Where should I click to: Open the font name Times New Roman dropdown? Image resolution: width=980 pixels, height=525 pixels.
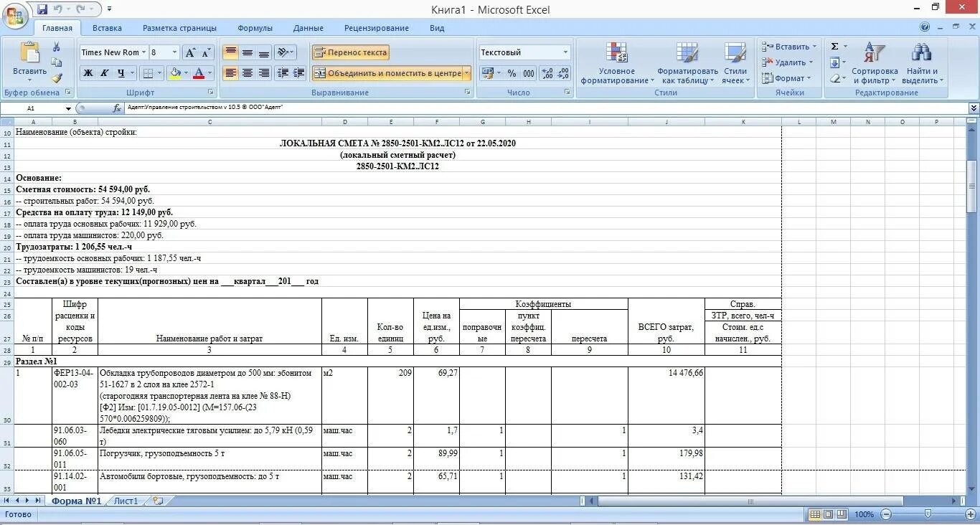pyautogui.click(x=143, y=52)
